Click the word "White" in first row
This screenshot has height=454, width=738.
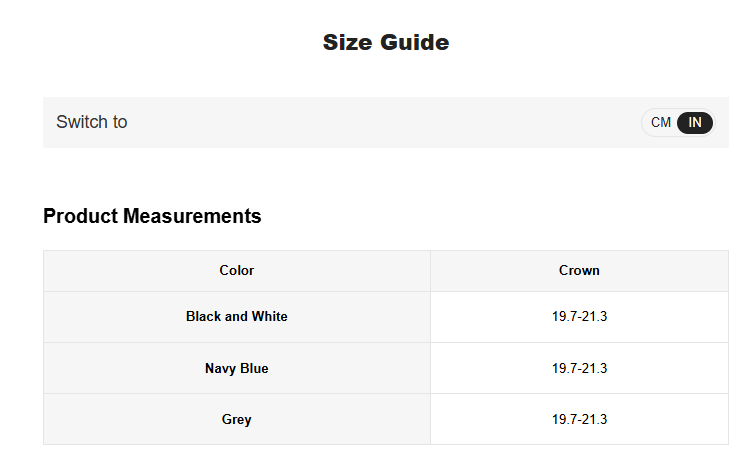point(270,317)
